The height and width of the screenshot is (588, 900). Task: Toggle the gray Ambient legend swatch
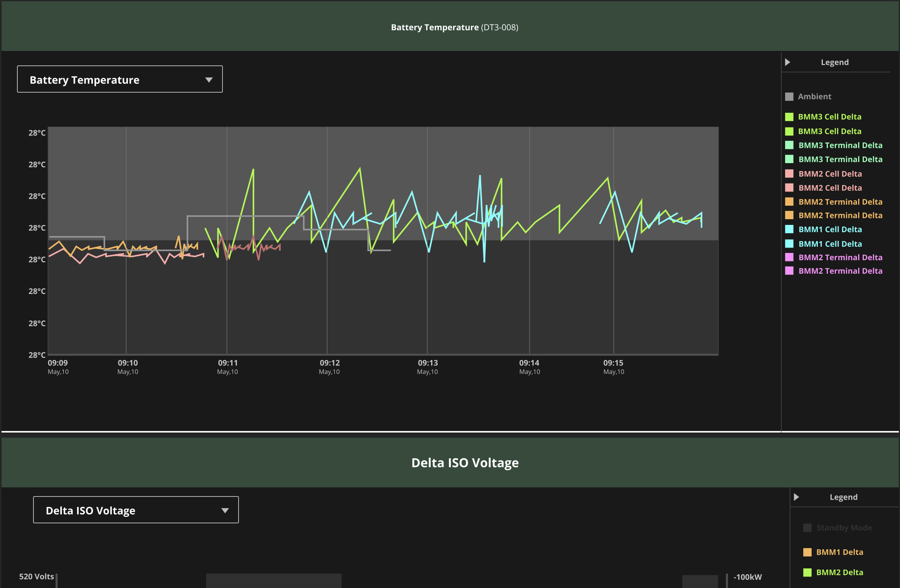click(x=789, y=97)
